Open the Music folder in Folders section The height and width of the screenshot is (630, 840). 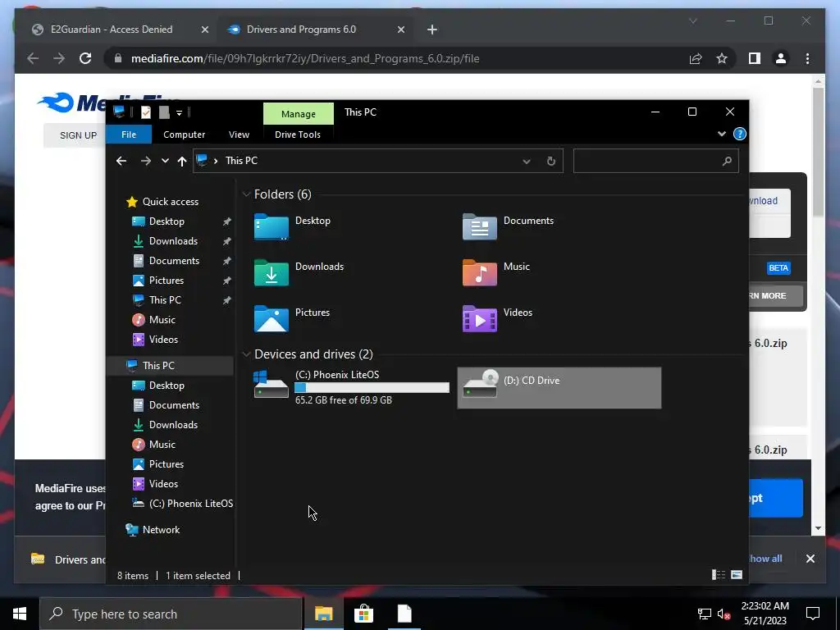pos(496,272)
